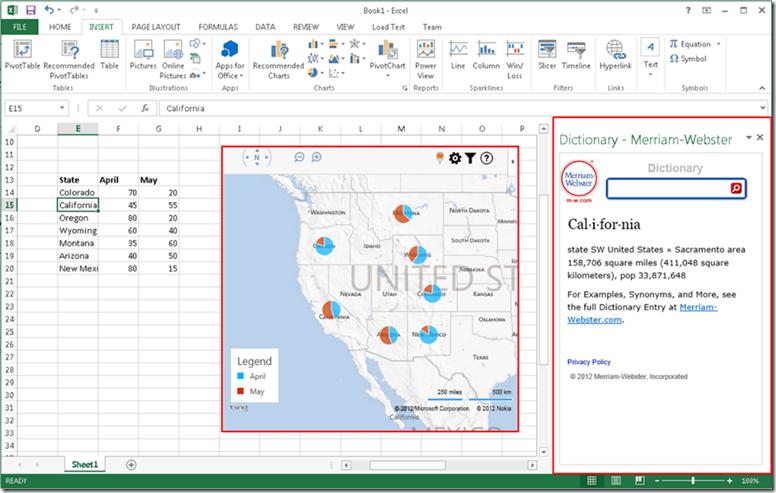Open the map filter funnel
This screenshot has width=776, height=493.
click(x=470, y=158)
